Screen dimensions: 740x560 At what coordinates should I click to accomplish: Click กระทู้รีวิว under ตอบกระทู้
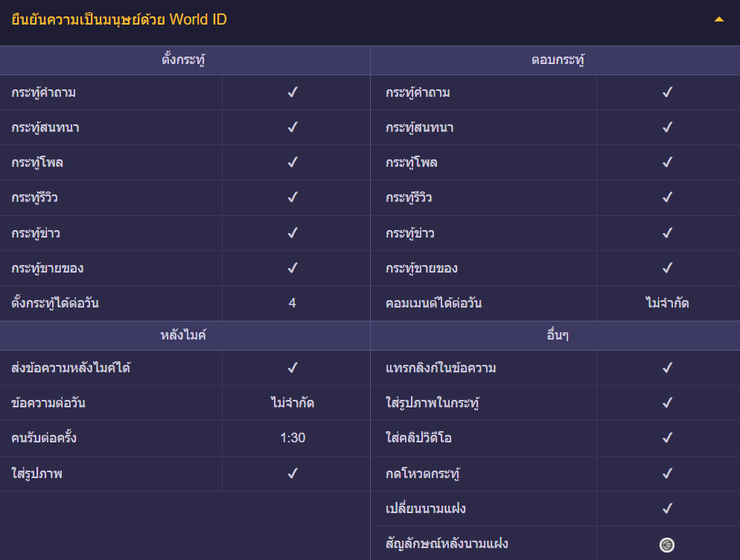coord(409,197)
